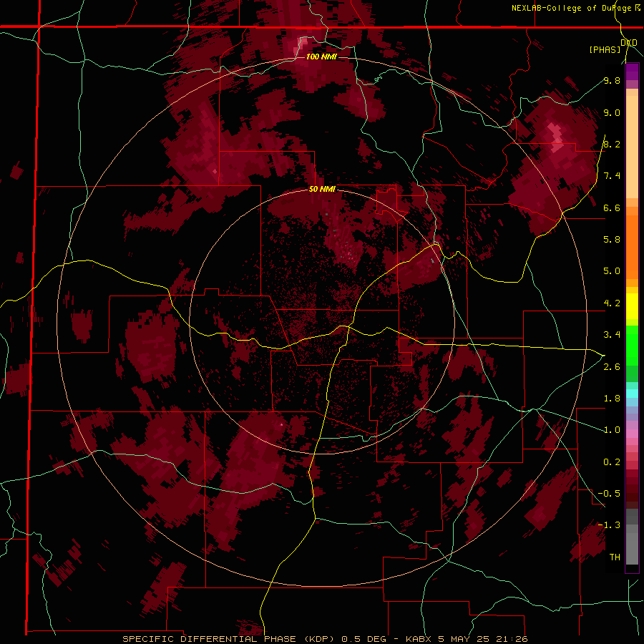Click the 1.0 value on the color scale
The width and height of the screenshot is (644, 644).
click(x=612, y=430)
